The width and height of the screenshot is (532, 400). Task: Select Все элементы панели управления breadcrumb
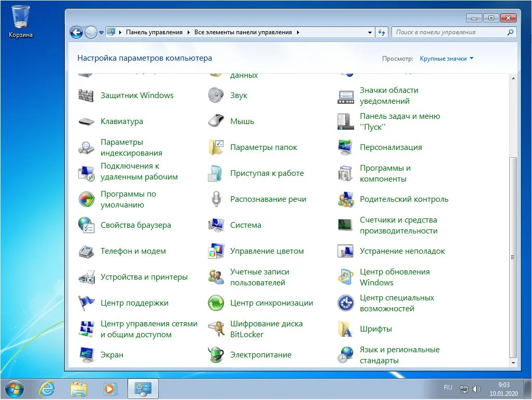click(243, 32)
